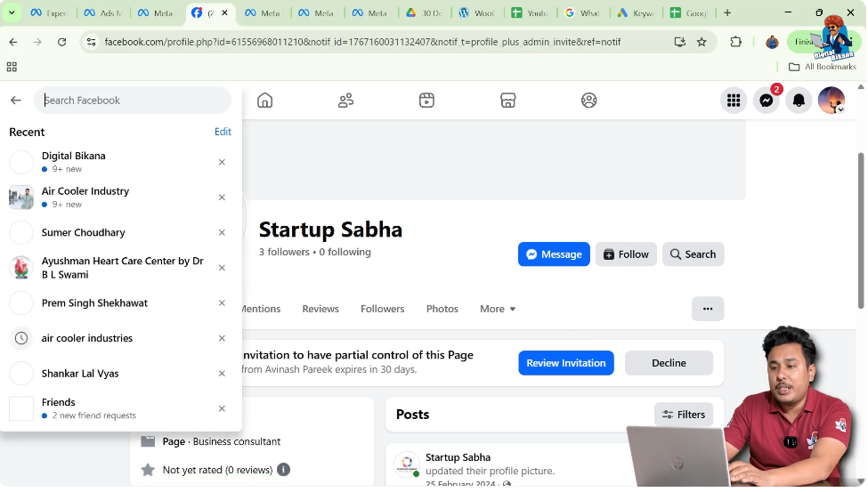The image size is (868, 492).
Task: Open the Facebook menu grid icon
Action: [734, 101]
